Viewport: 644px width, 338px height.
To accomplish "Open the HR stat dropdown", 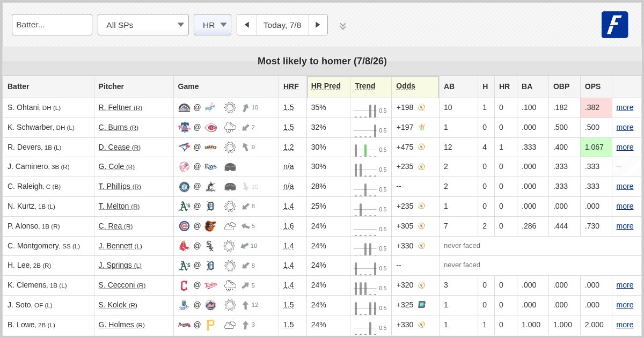I will pos(213,25).
